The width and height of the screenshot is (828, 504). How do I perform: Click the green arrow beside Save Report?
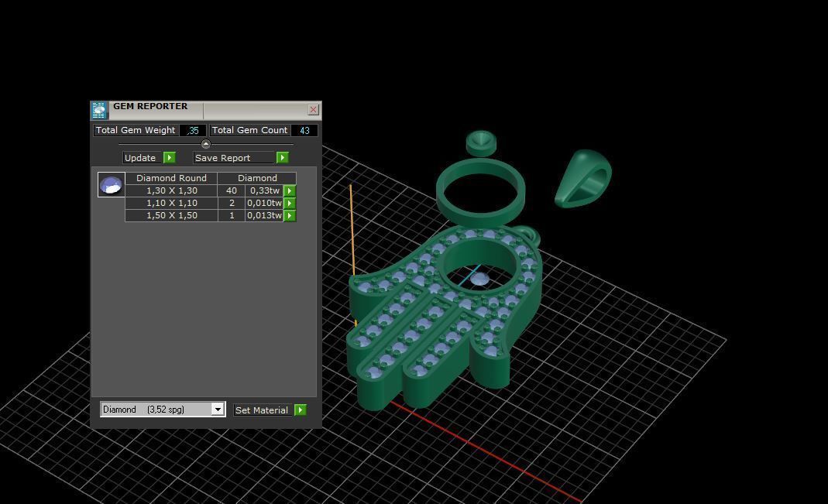[x=283, y=158]
